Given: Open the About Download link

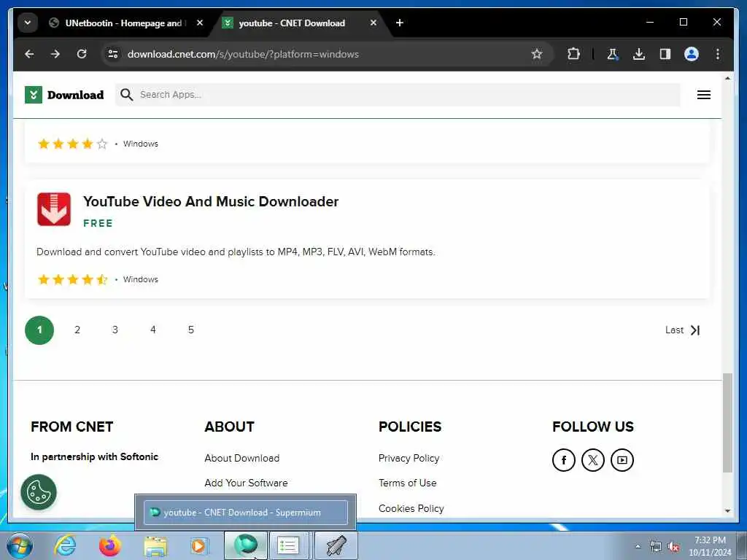Looking at the screenshot, I should [242, 458].
